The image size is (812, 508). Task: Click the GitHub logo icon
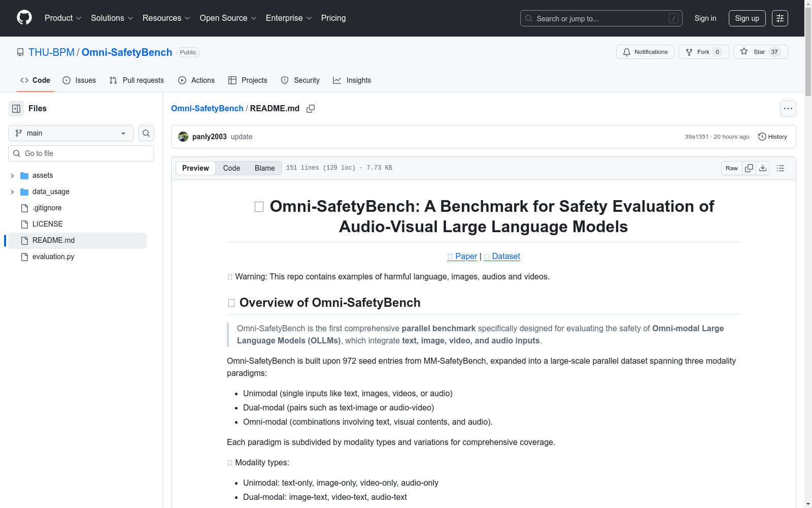coord(24,18)
